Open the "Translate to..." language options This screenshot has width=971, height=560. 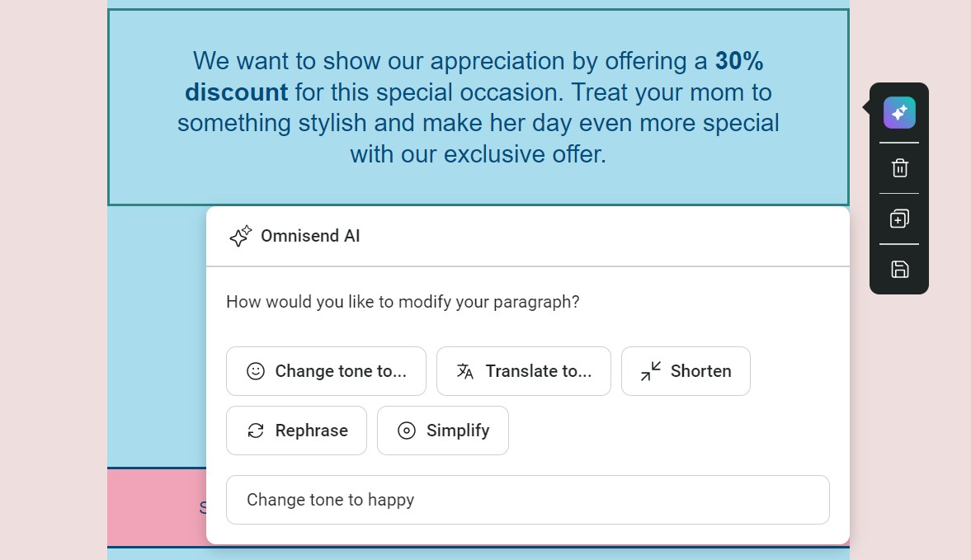(x=524, y=371)
